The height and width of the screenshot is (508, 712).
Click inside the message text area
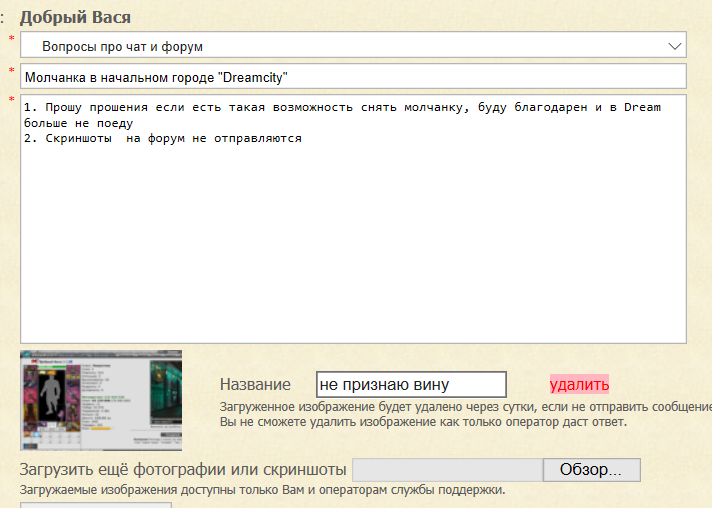353,219
